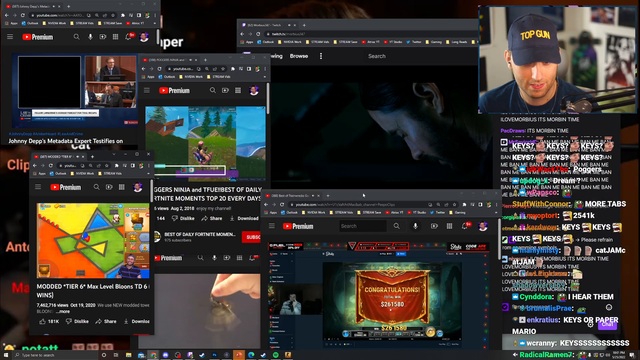Image resolution: width=640 pixels, height=360 pixels.
Task: Open Task View on the taskbar
Action: (116, 355)
